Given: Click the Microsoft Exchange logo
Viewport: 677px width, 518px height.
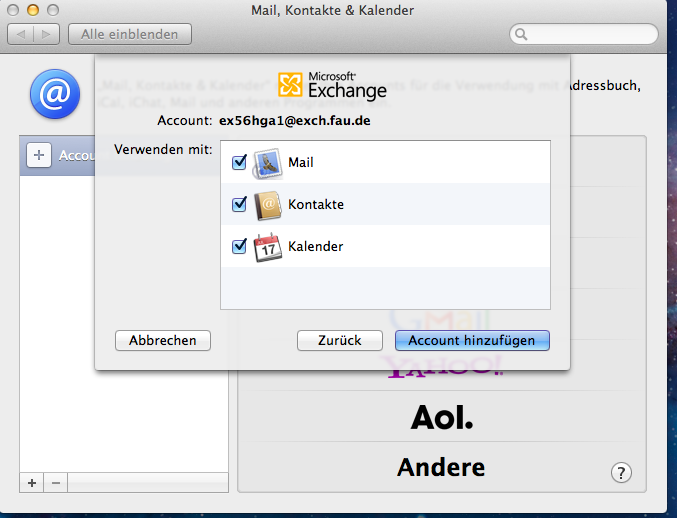Looking at the screenshot, I should pos(332,85).
